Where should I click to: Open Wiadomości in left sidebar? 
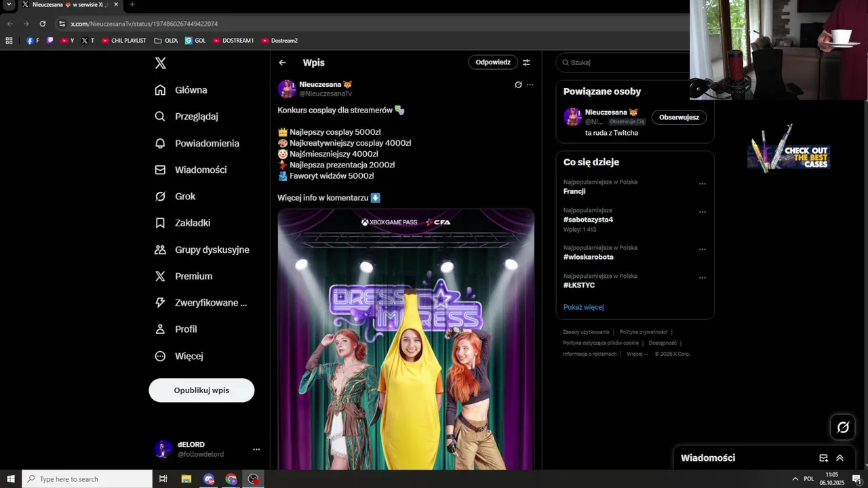(x=191, y=169)
